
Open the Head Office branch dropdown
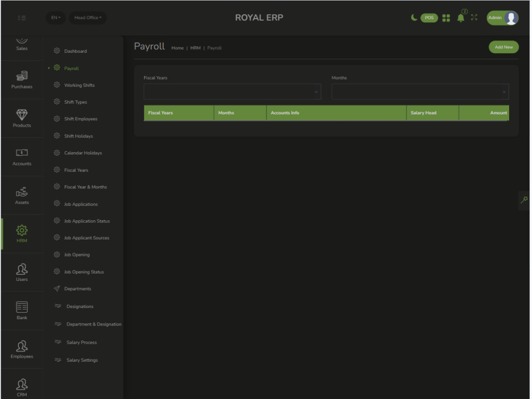88,18
